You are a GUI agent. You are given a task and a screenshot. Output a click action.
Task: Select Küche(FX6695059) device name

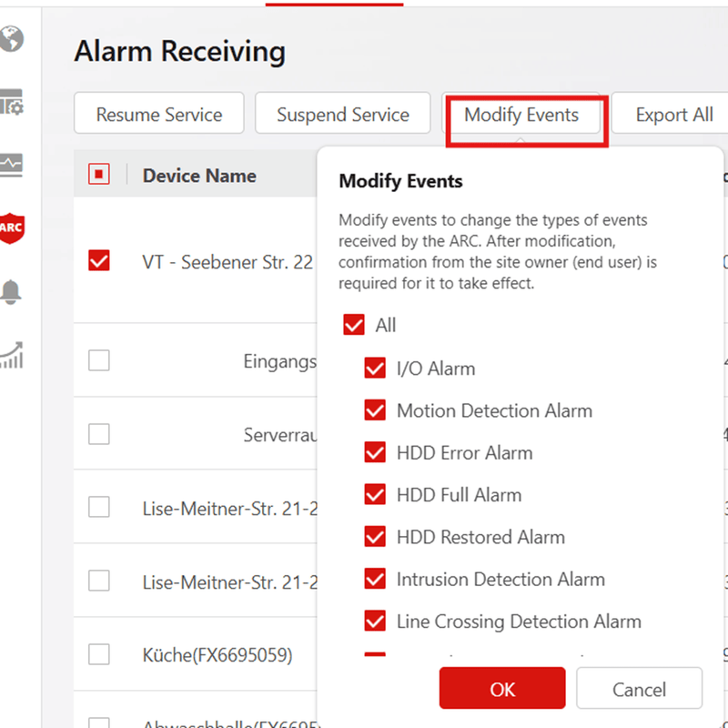217,655
